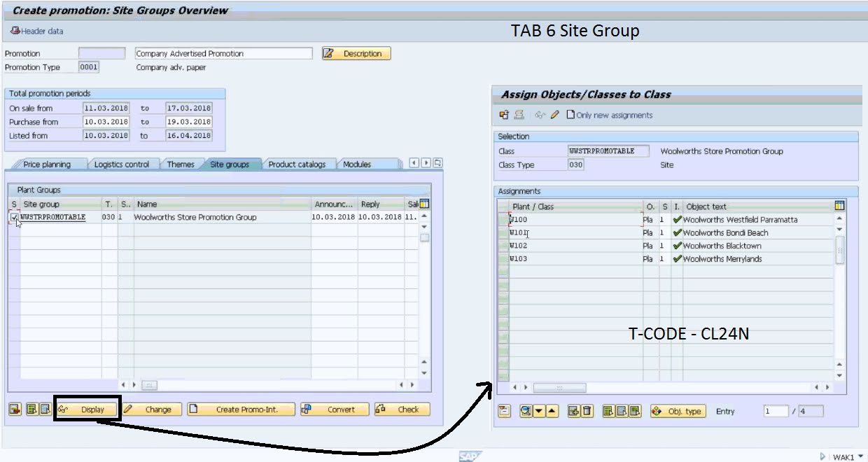Open the table layout icon on Plant Groups grid
The height and width of the screenshot is (462, 868).
point(423,204)
